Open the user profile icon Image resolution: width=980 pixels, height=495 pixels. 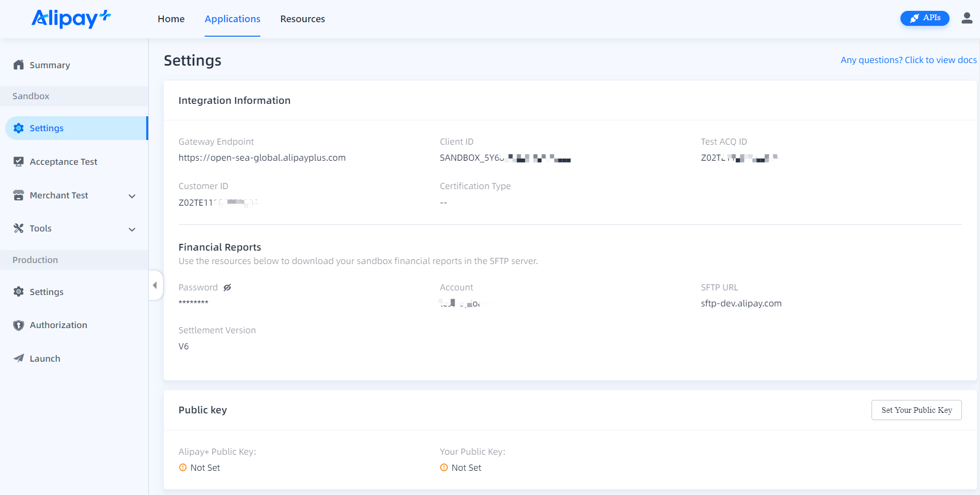click(967, 19)
